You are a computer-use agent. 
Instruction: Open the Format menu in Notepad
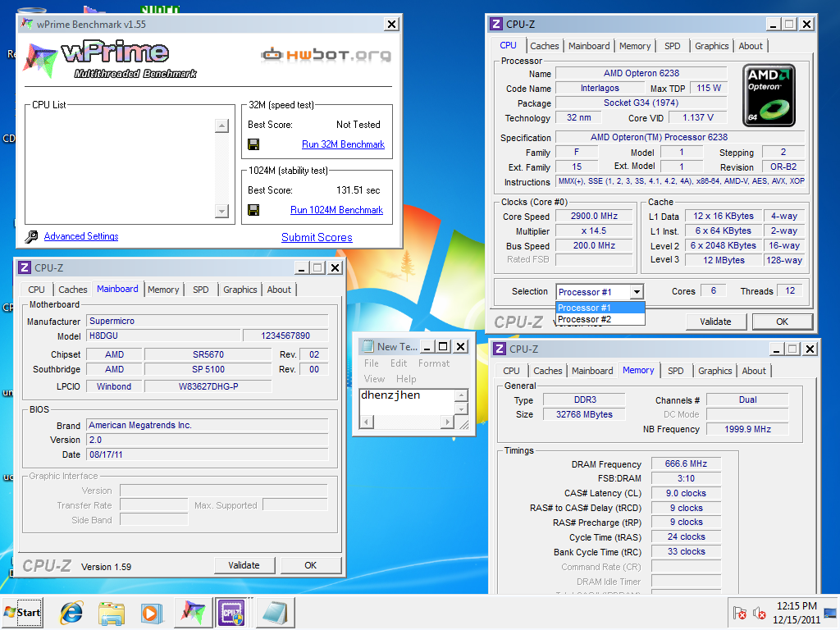pyautogui.click(x=434, y=363)
